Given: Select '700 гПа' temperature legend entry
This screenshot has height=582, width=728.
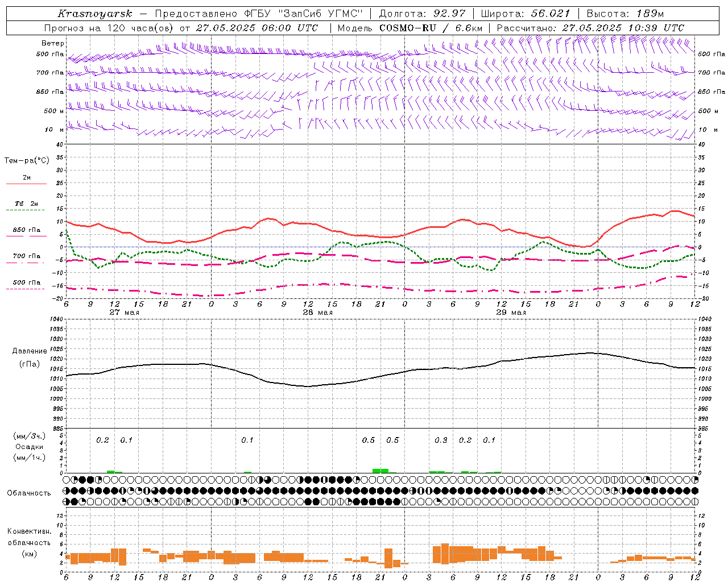Looking at the screenshot, I should coord(26,256).
